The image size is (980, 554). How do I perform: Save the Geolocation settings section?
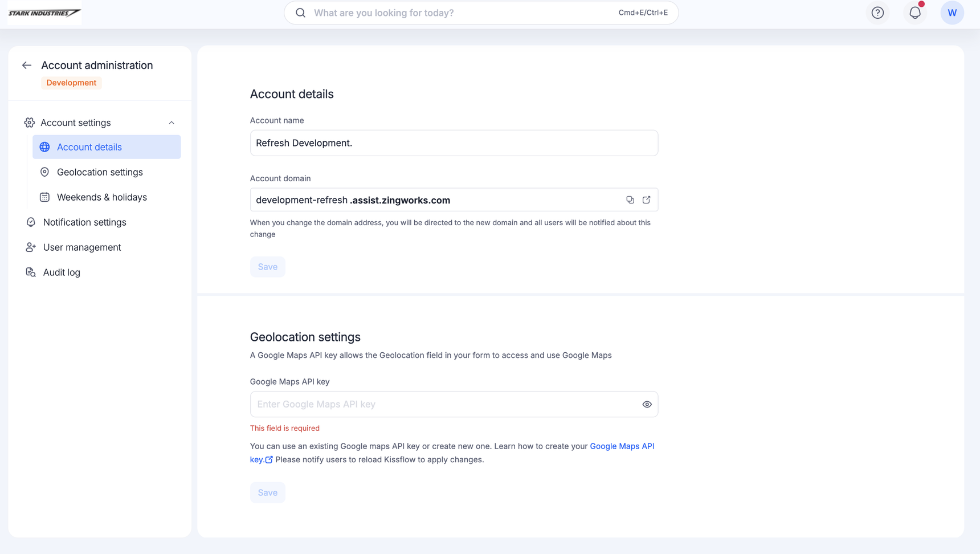coord(267,492)
